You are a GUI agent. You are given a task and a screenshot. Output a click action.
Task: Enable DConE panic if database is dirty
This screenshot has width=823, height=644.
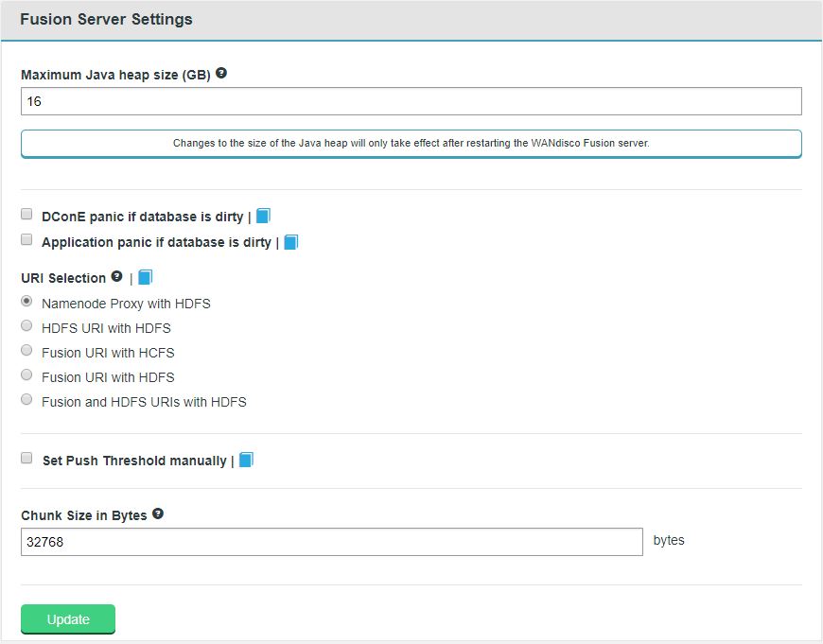tap(26, 213)
